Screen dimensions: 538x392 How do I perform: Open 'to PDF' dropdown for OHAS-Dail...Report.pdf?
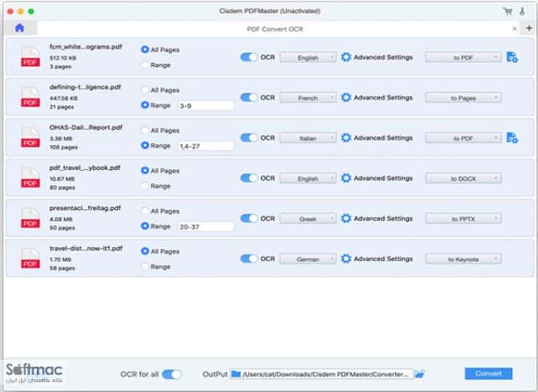[463, 138]
